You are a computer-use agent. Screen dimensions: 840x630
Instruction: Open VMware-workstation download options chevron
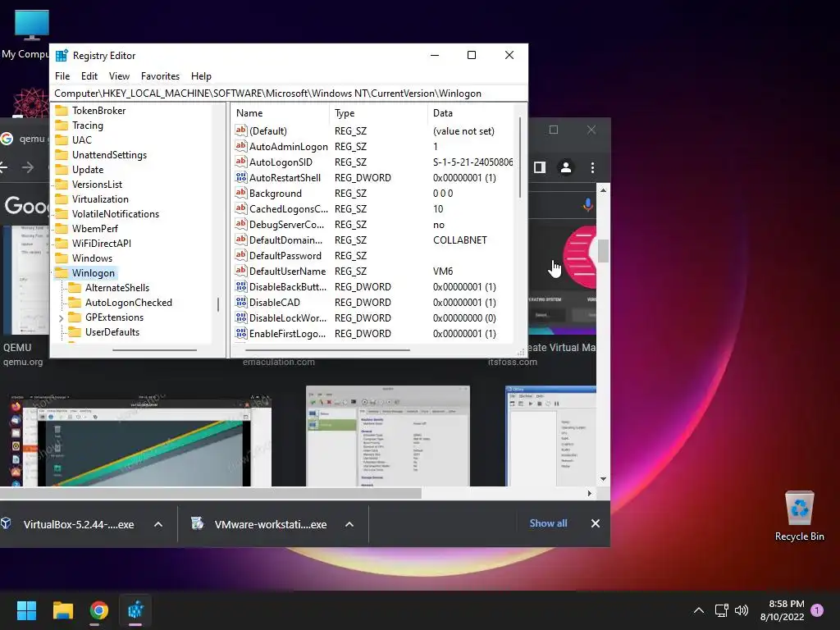click(349, 524)
